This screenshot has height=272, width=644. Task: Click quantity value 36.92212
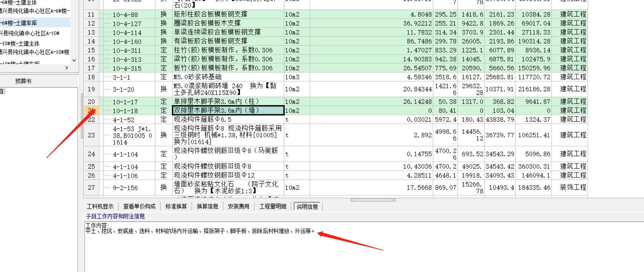click(417, 24)
